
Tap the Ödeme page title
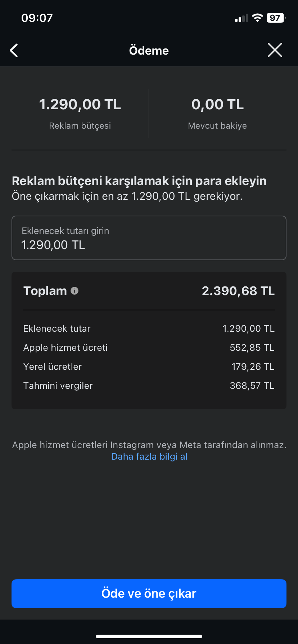[149, 50]
